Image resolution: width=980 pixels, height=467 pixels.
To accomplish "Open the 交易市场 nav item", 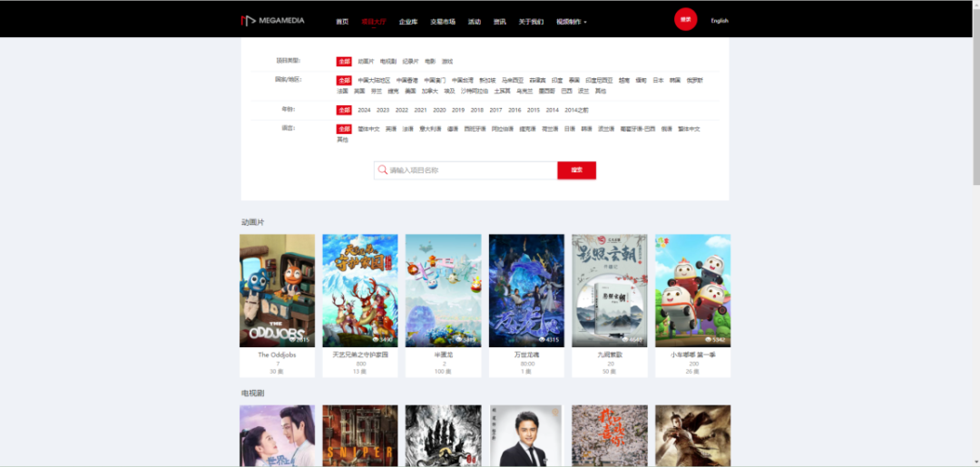I will 443,21.
